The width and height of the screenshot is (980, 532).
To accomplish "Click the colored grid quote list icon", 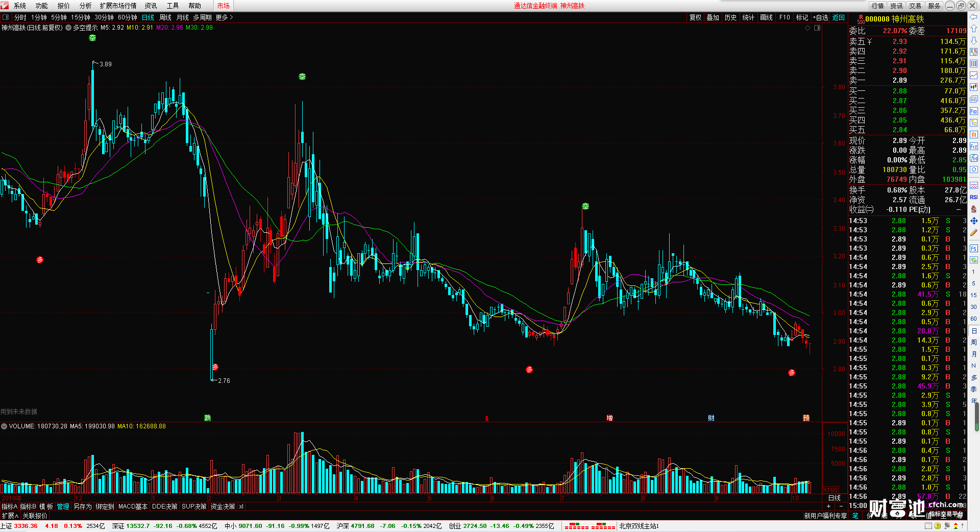I will click(974, 64).
